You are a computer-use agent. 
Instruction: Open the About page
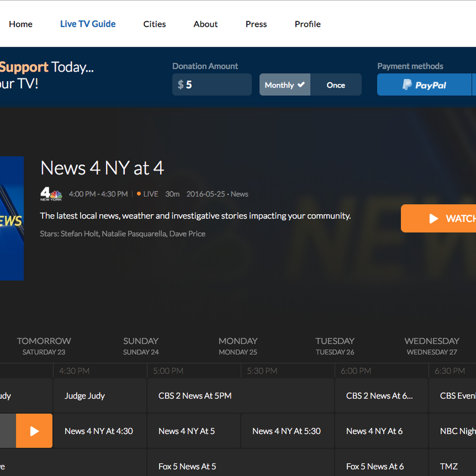[x=205, y=24]
